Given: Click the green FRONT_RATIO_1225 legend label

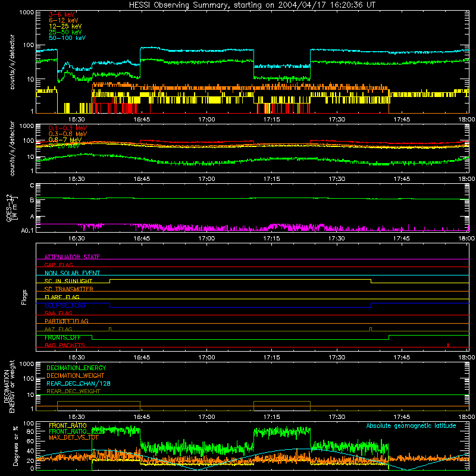Looking at the screenshot, I should point(77,431).
